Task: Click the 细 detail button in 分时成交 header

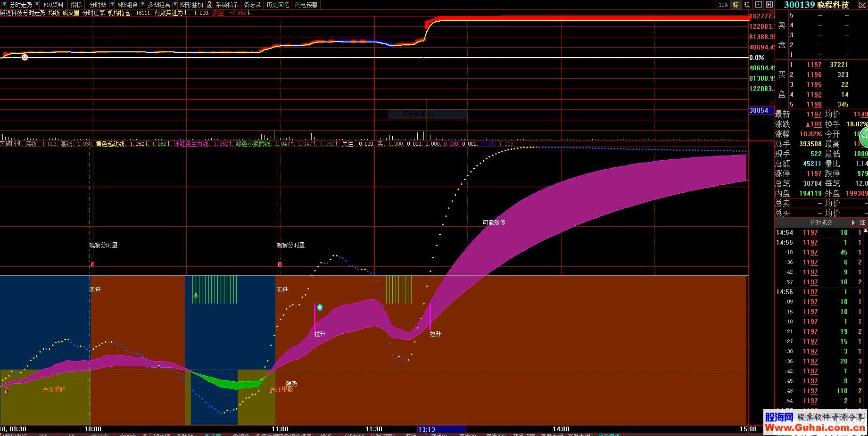Action: (x=862, y=222)
